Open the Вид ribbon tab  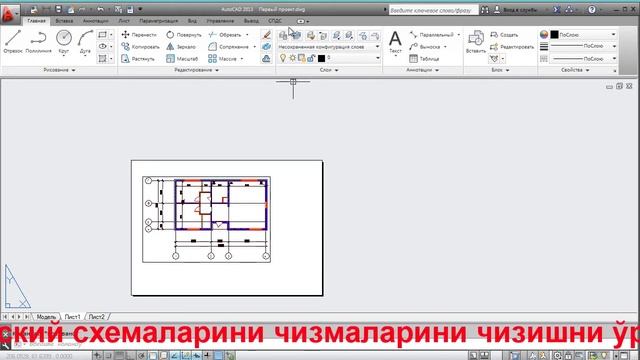(192, 21)
